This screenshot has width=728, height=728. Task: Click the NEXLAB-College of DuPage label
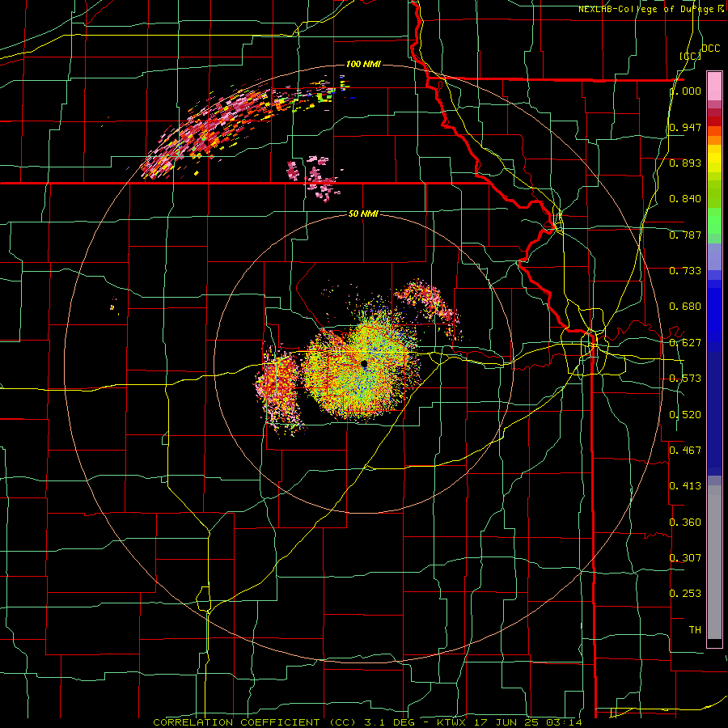pos(648,9)
